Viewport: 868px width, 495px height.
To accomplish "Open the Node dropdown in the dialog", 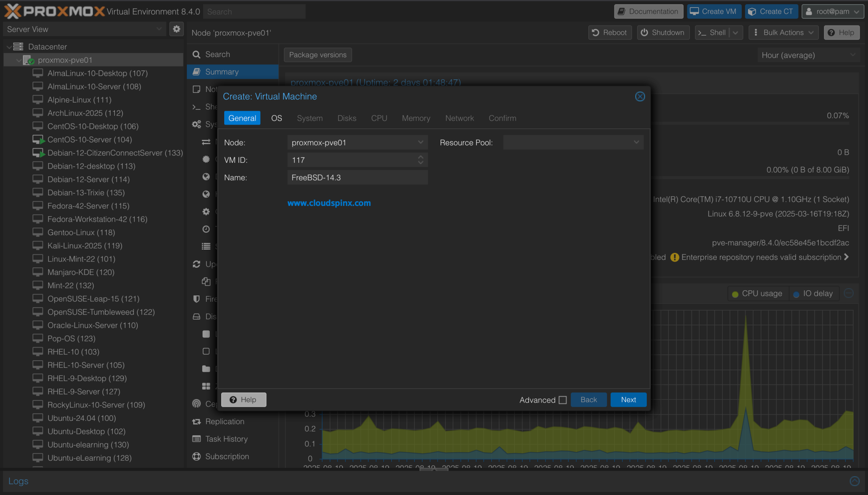I will point(420,142).
